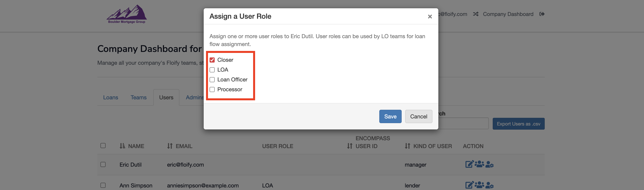The height and width of the screenshot is (190, 644).
Task: Check the Processor role checkbox
Action: coord(212,89)
